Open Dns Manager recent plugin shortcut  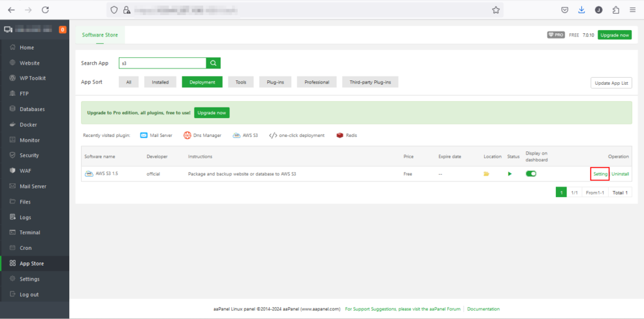pyautogui.click(x=203, y=135)
